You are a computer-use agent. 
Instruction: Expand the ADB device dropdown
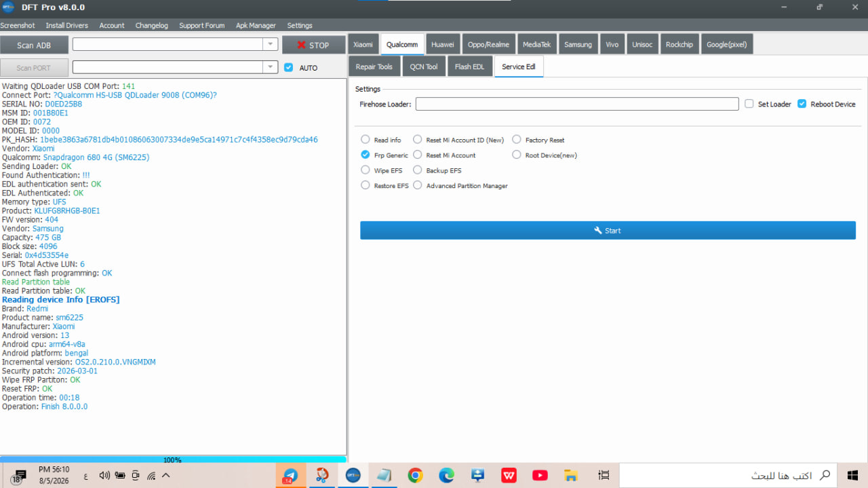pos(271,44)
